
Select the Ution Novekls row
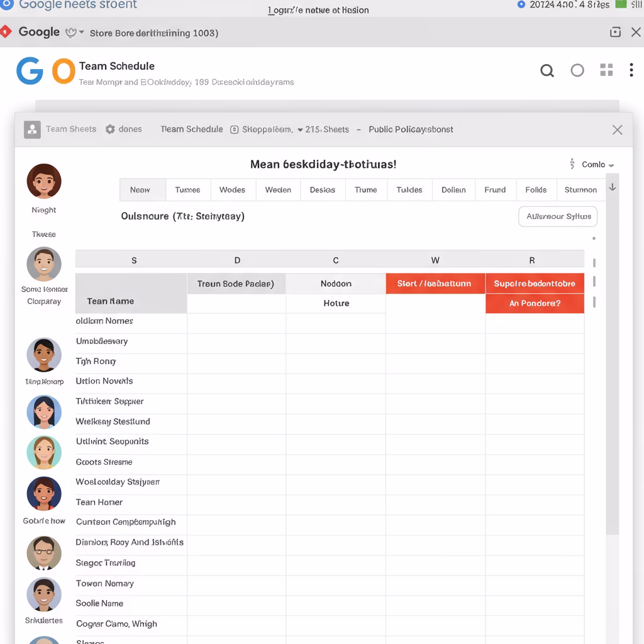pyautogui.click(x=330, y=384)
